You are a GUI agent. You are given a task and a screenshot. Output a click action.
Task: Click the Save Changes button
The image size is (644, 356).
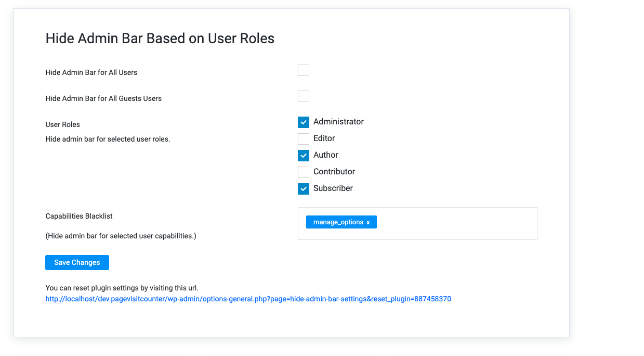point(77,262)
